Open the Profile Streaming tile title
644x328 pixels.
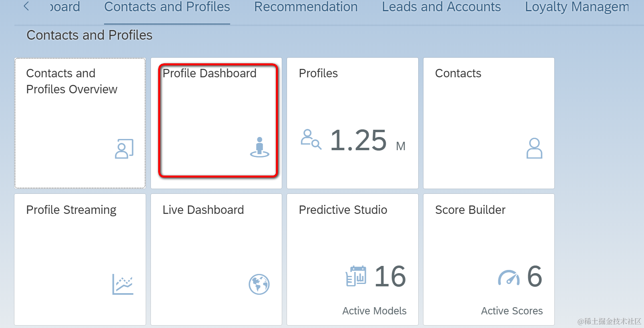71,210
